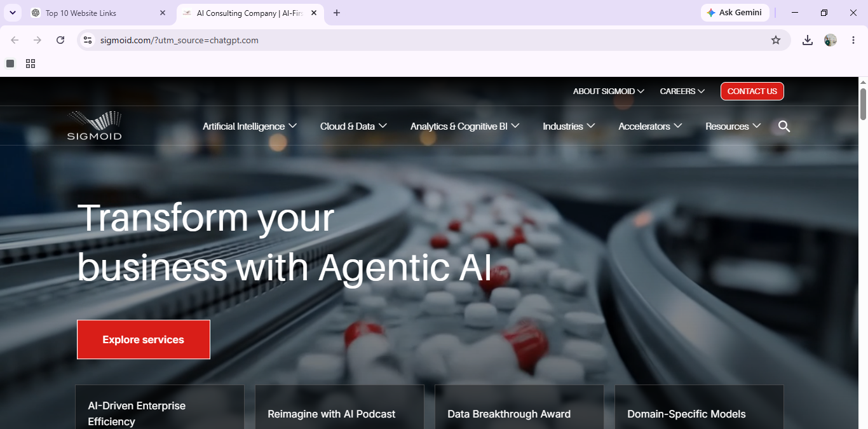This screenshot has height=429, width=868.
Task: Open the Chrome profile avatar
Action: 831,40
